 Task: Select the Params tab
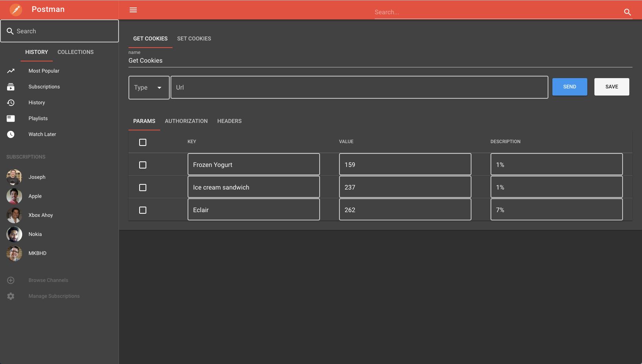(144, 121)
